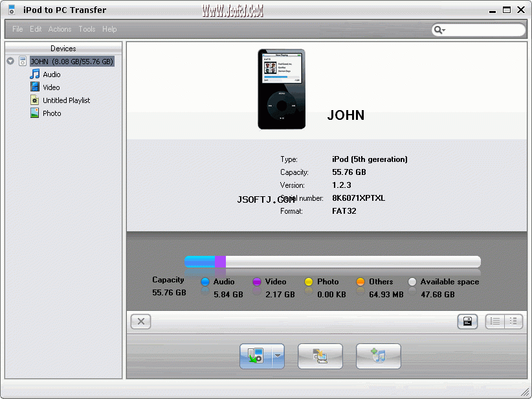This screenshot has width=532, height=399.
Task: Click the empty available portion of capacity bar
Action: coord(353,262)
